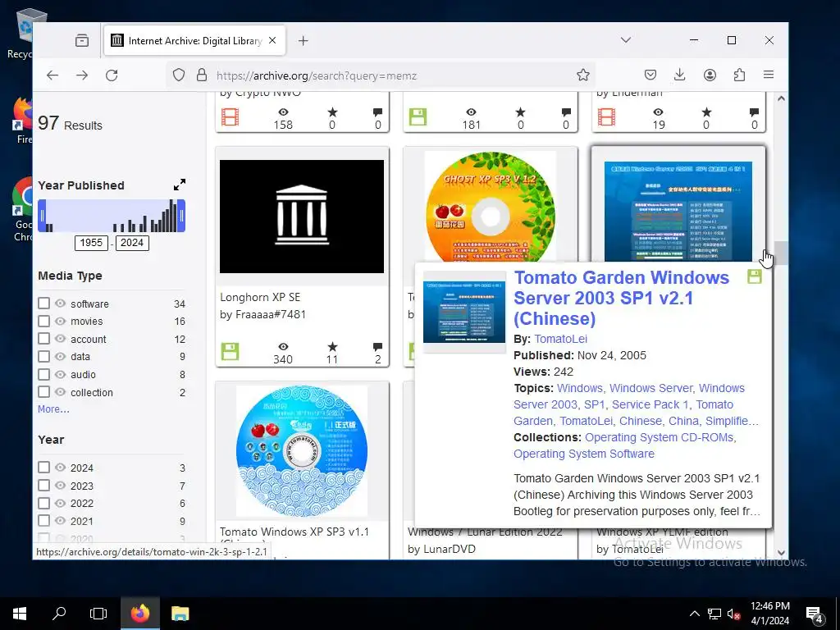The height and width of the screenshot is (630, 840).
Task: Click the right handle of year range slider
Action: coord(181,216)
